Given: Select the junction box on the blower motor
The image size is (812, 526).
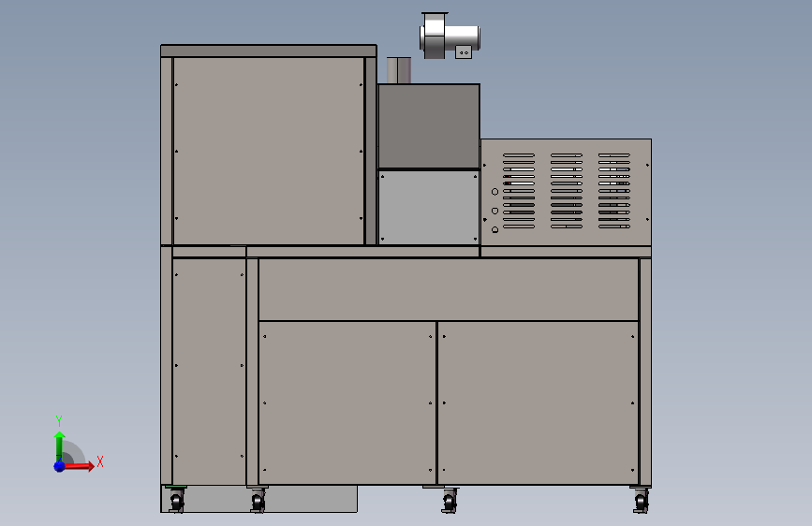Looking at the screenshot, I should [464, 52].
